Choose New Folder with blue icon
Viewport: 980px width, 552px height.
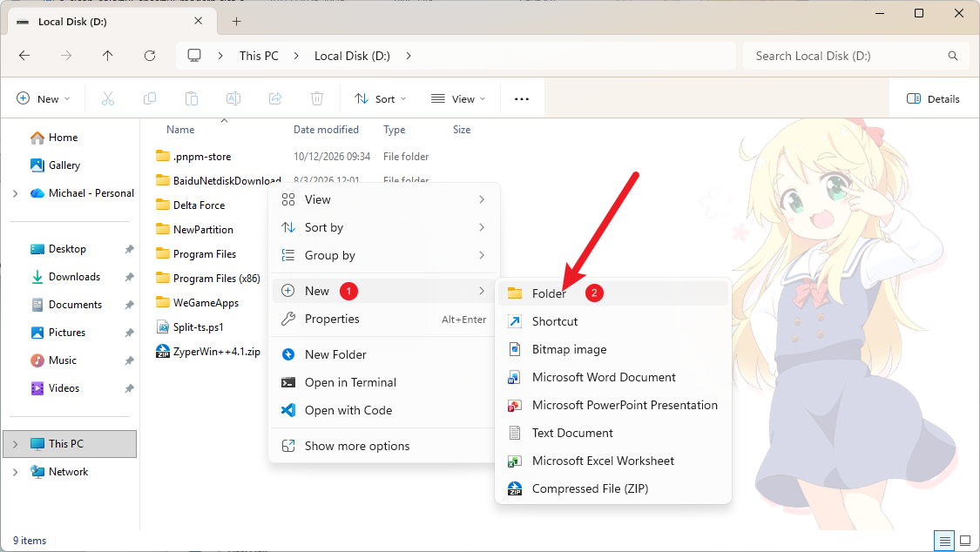384,354
